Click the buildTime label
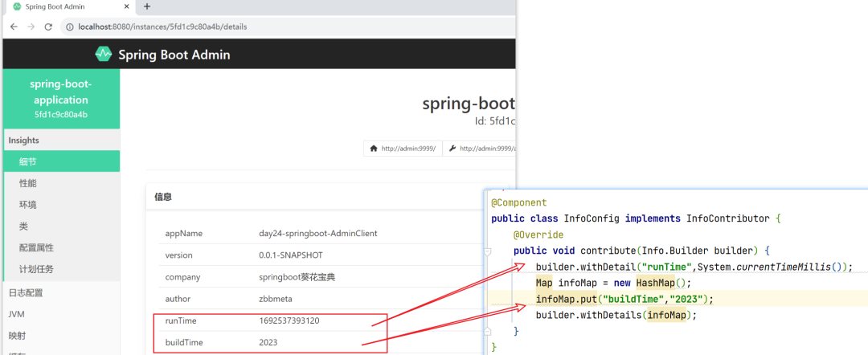The width and height of the screenshot is (868, 355). pos(184,343)
